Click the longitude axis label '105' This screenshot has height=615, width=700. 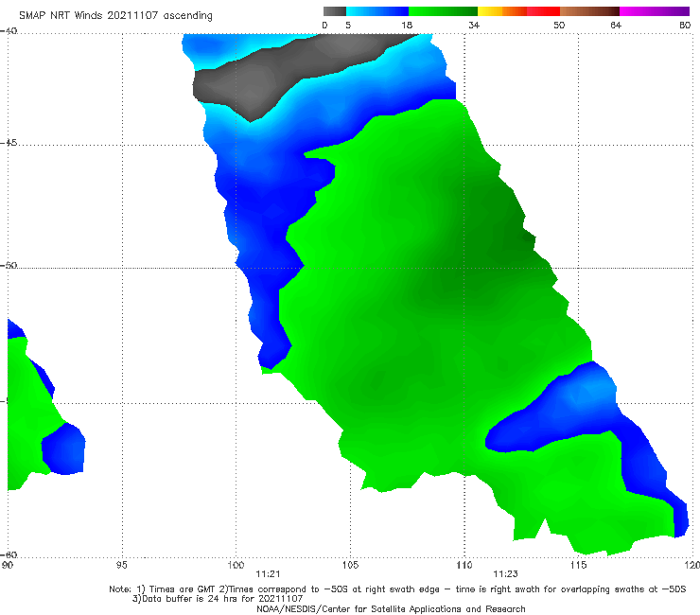click(350, 565)
